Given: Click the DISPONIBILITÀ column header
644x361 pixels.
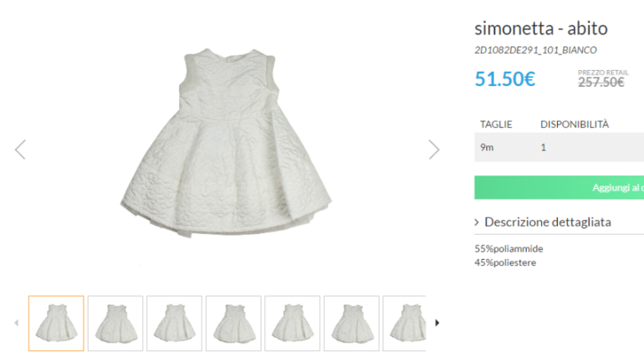Looking at the screenshot, I should [575, 125].
